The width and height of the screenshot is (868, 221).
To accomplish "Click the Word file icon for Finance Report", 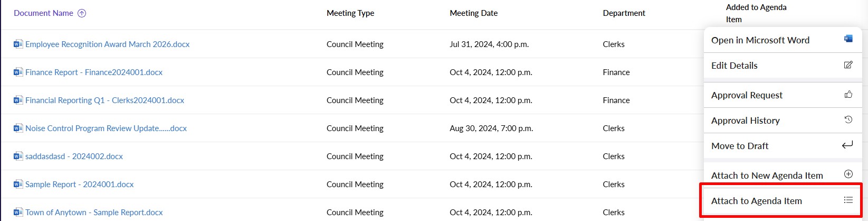I will point(18,72).
